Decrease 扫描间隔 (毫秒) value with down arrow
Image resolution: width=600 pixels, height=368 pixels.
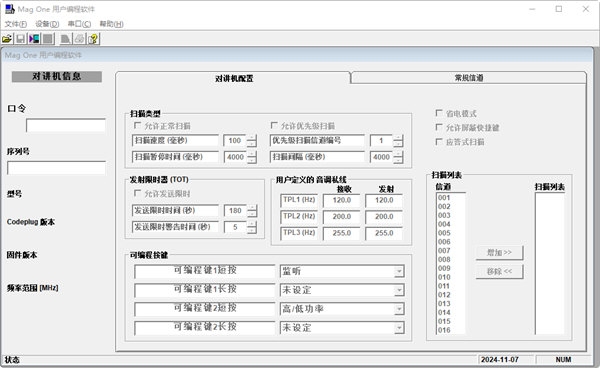click(398, 160)
